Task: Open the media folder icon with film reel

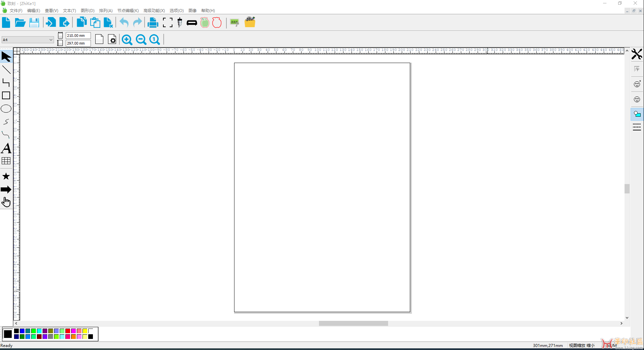Action: (x=250, y=22)
